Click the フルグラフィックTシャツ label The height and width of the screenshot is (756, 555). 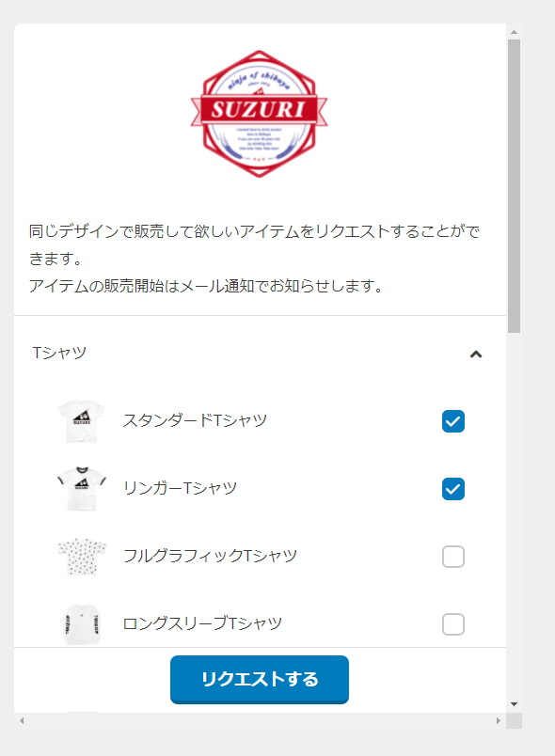click(210, 556)
